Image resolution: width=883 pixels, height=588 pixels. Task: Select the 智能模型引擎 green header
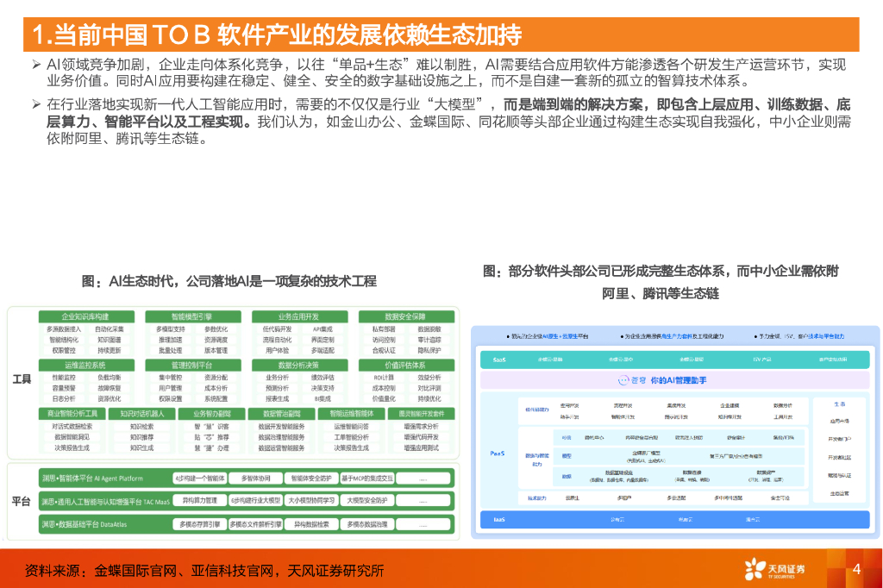point(192,317)
